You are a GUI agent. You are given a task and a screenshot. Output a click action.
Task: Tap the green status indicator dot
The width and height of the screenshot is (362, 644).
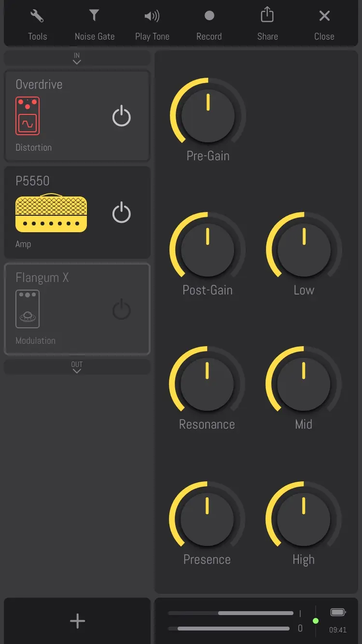316,621
